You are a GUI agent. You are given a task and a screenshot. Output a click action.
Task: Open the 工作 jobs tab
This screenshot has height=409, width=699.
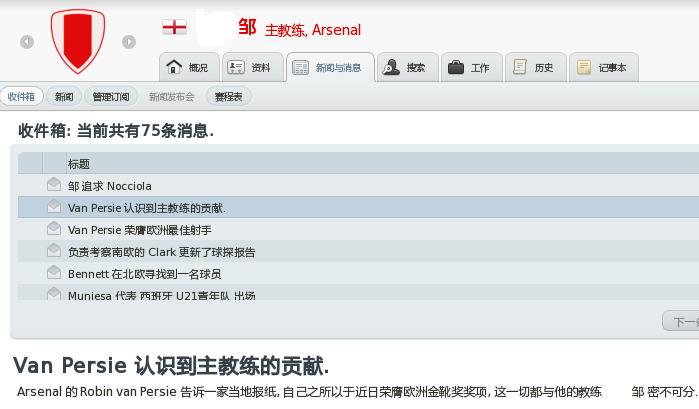pos(472,67)
